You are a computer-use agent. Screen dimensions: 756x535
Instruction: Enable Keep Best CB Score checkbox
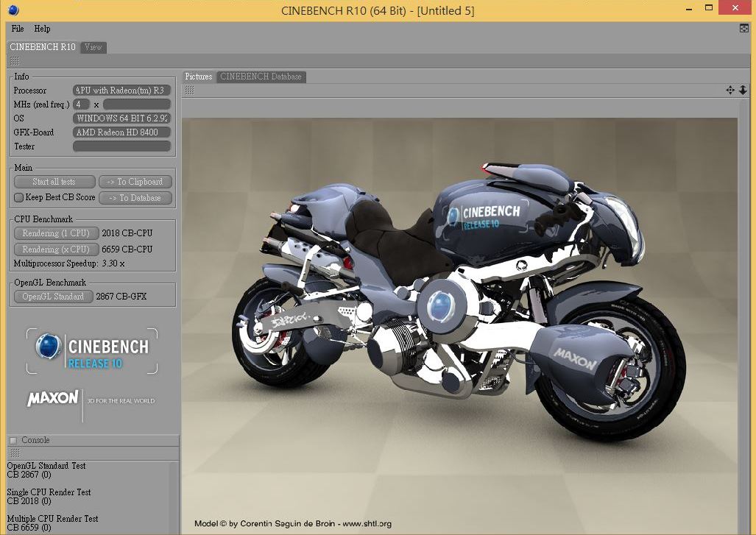(x=19, y=197)
